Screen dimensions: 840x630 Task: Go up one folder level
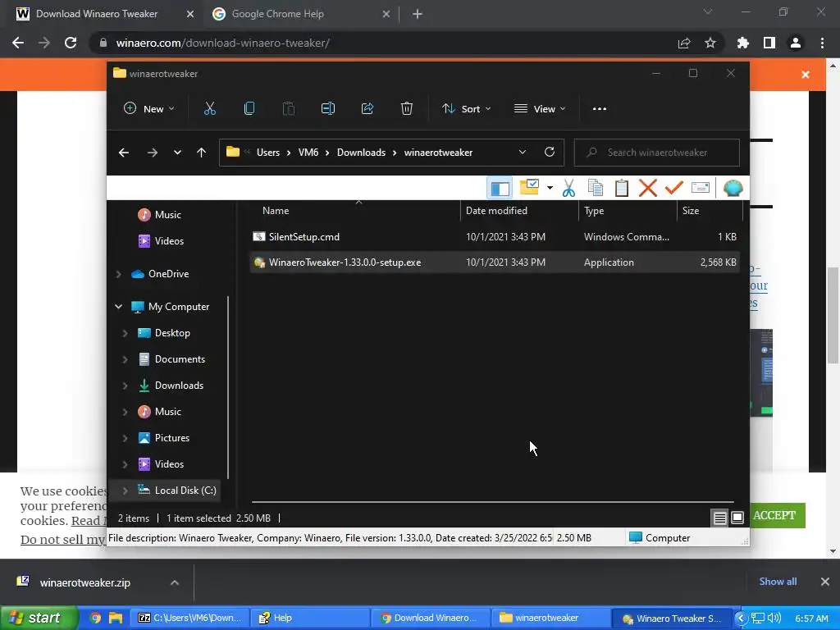pyautogui.click(x=202, y=153)
